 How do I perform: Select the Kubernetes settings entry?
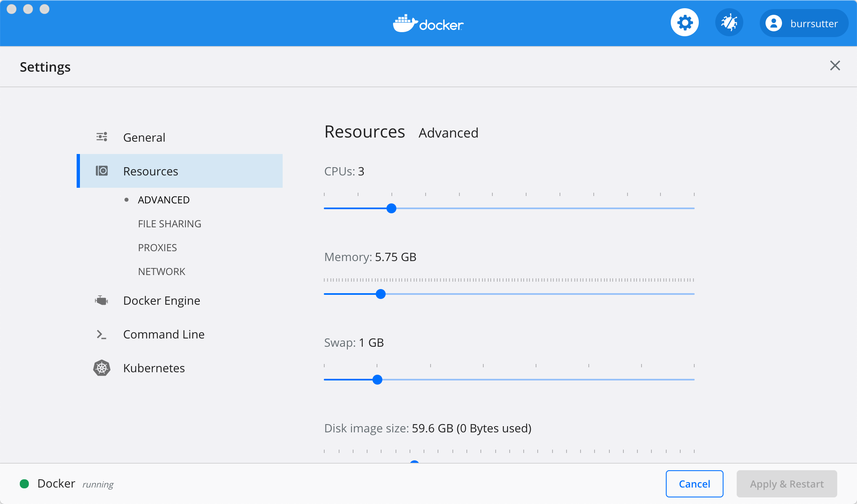click(154, 368)
